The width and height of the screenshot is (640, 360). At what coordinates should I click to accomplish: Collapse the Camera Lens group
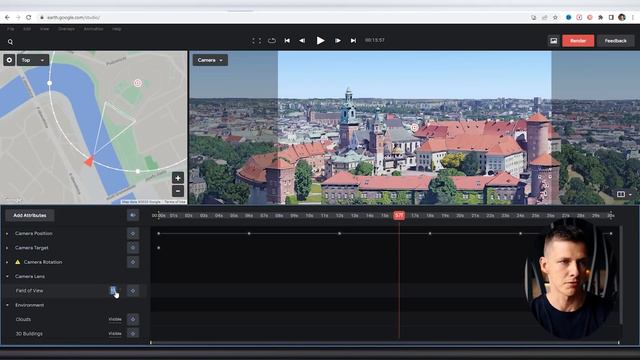tap(7, 276)
